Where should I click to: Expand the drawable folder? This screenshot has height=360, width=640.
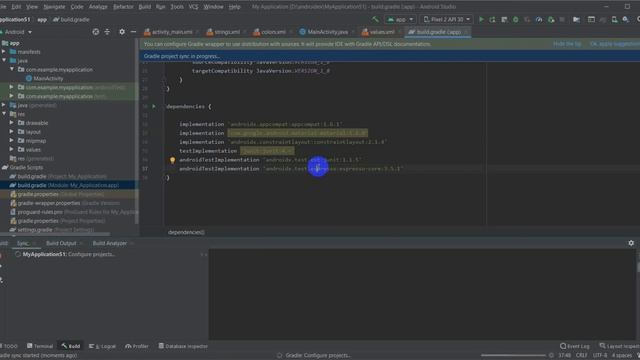[x=11, y=122]
